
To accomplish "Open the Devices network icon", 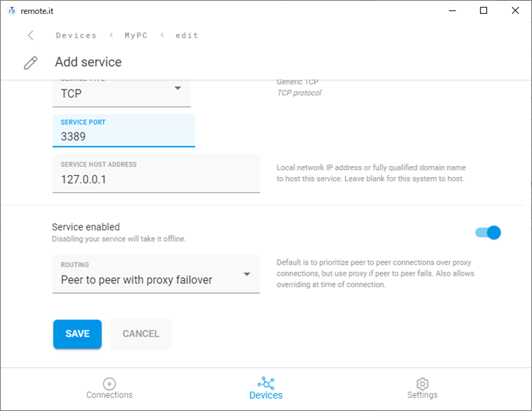I will click(266, 383).
